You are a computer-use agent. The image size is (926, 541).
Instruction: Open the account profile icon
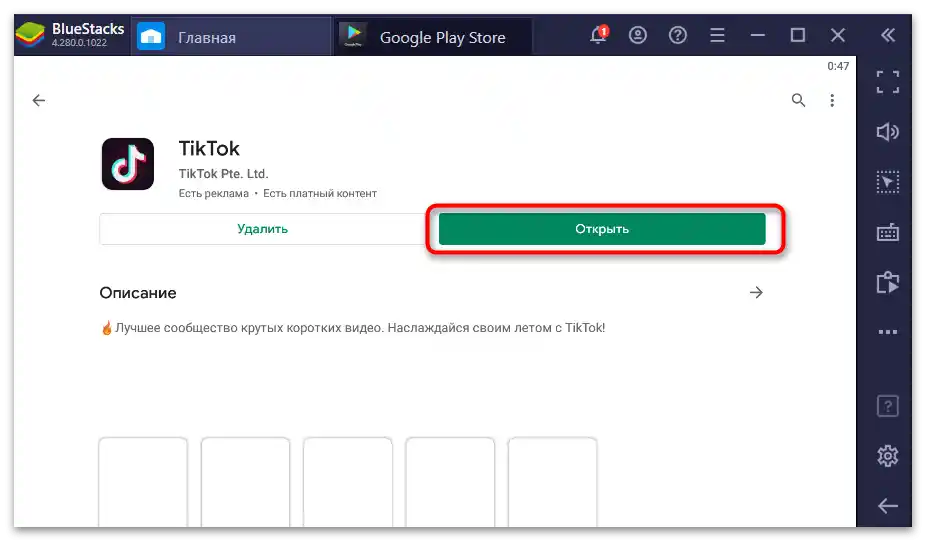click(x=638, y=35)
